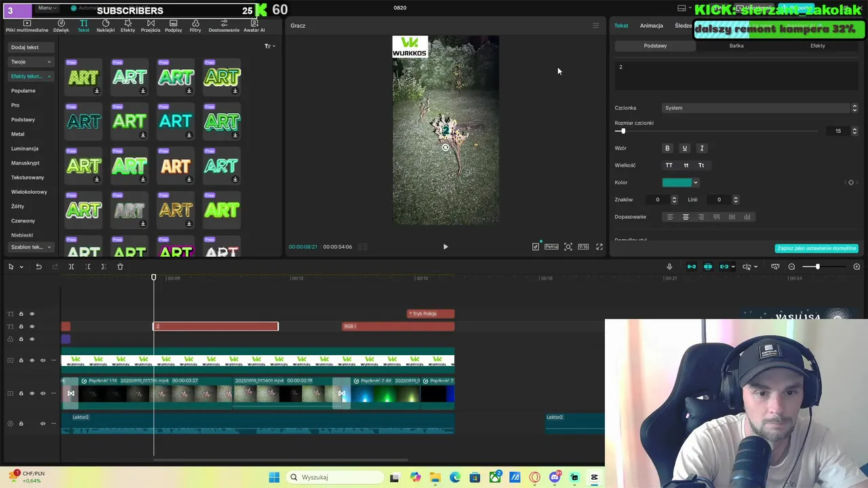Adjust the Znaków value stepper
The image size is (868, 488).
click(x=674, y=199)
